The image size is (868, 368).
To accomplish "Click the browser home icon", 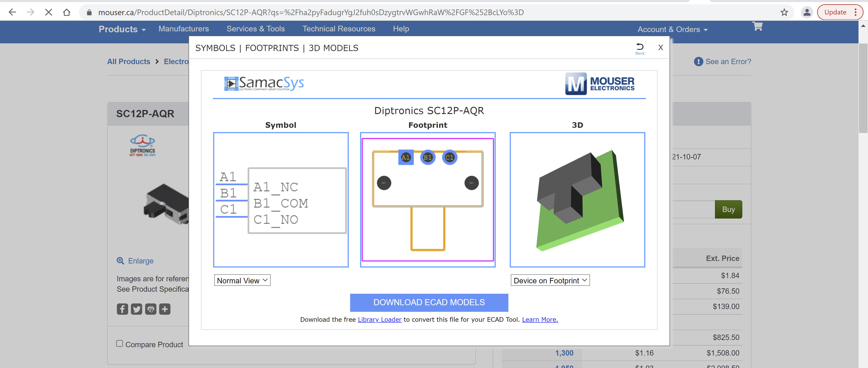I will [x=66, y=12].
